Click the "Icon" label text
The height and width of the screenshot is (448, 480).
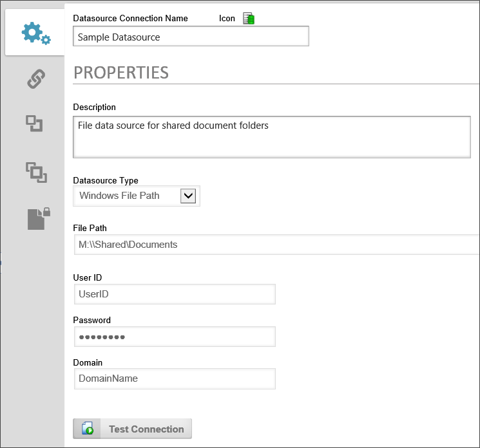point(227,19)
